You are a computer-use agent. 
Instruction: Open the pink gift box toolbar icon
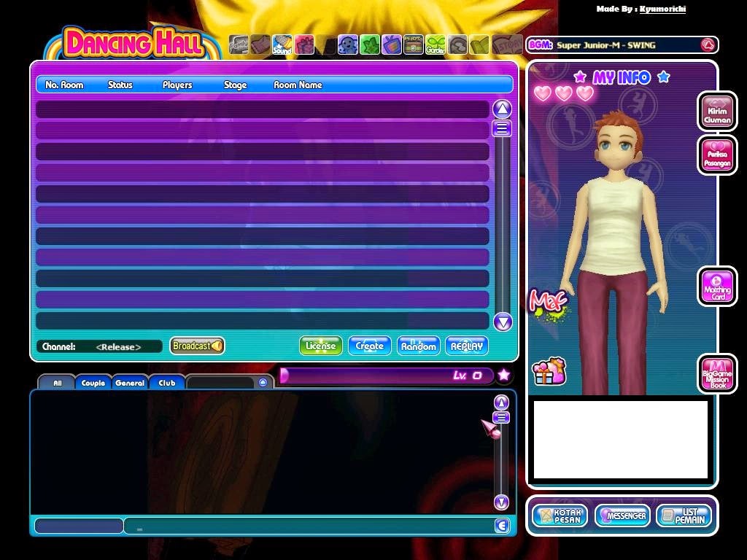click(x=304, y=44)
